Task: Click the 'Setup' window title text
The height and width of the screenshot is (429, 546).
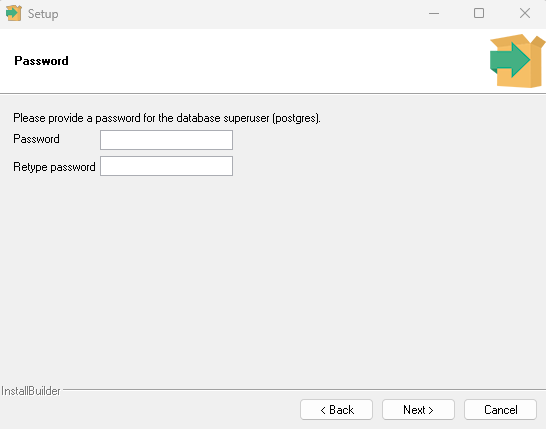Action: tap(43, 14)
